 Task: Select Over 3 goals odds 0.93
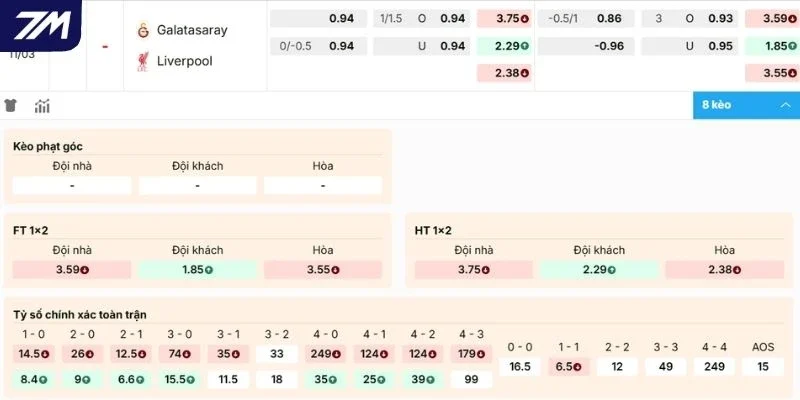click(690, 19)
